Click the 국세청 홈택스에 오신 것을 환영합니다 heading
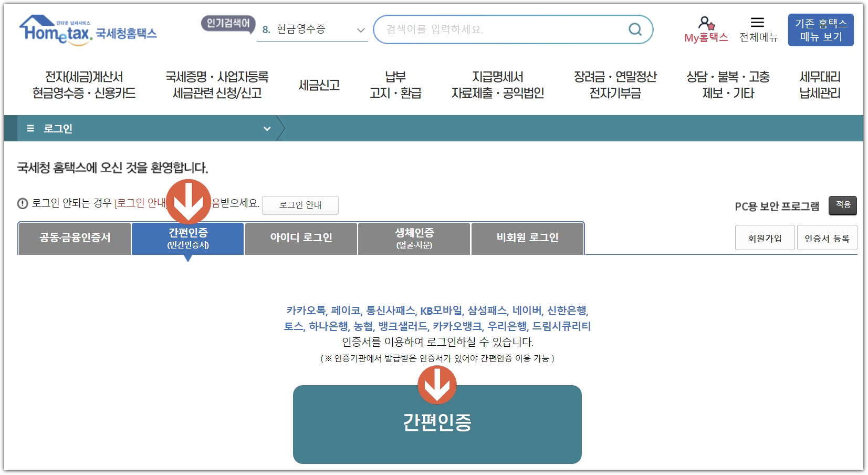 pyautogui.click(x=112, y=168)
